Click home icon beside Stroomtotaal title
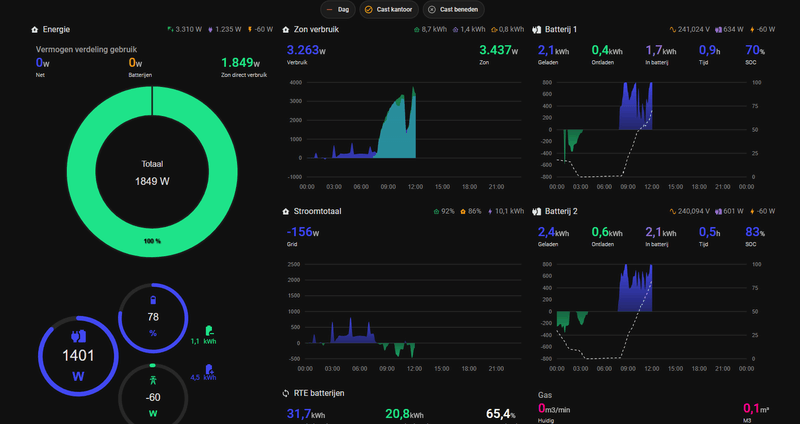The height and width of the screenshot is (424, 800). tap(286, 211)
